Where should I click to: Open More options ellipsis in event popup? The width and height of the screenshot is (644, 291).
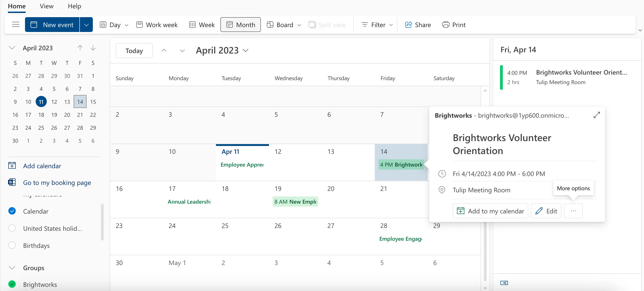573,211
